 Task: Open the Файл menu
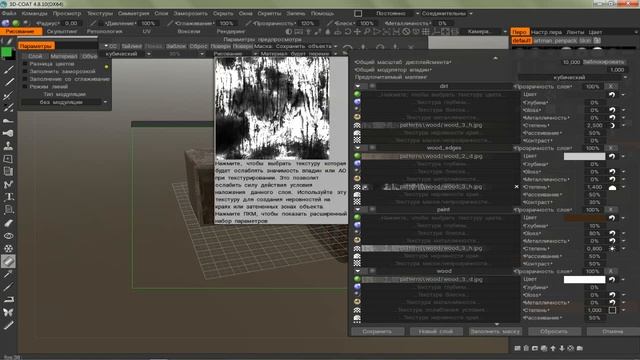coord(9,13)
